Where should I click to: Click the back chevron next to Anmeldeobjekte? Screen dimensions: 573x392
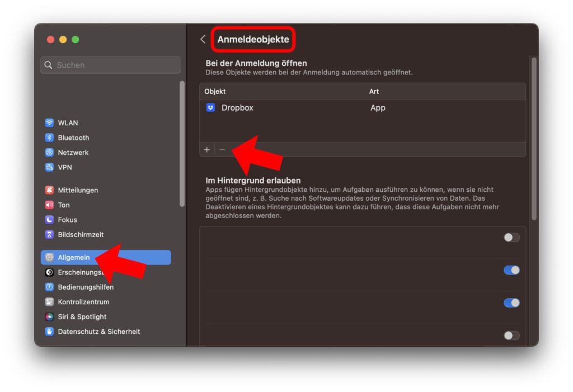[x=202, y=39]
